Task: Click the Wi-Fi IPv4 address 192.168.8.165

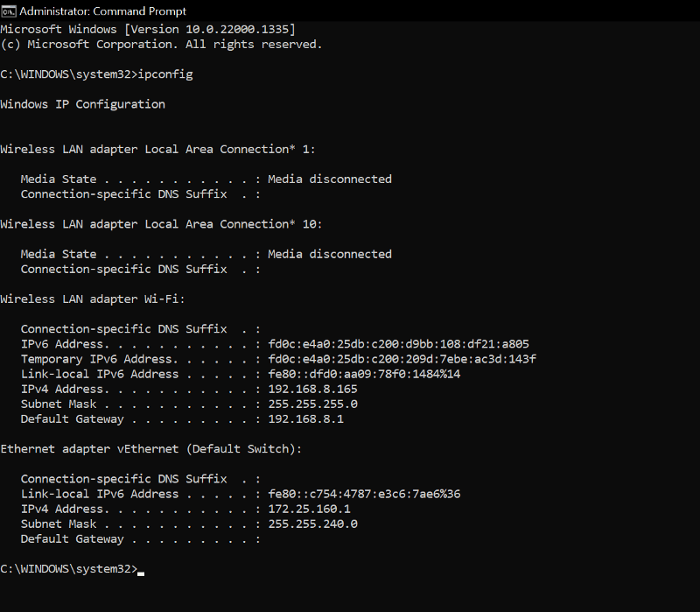Action: 312,389
